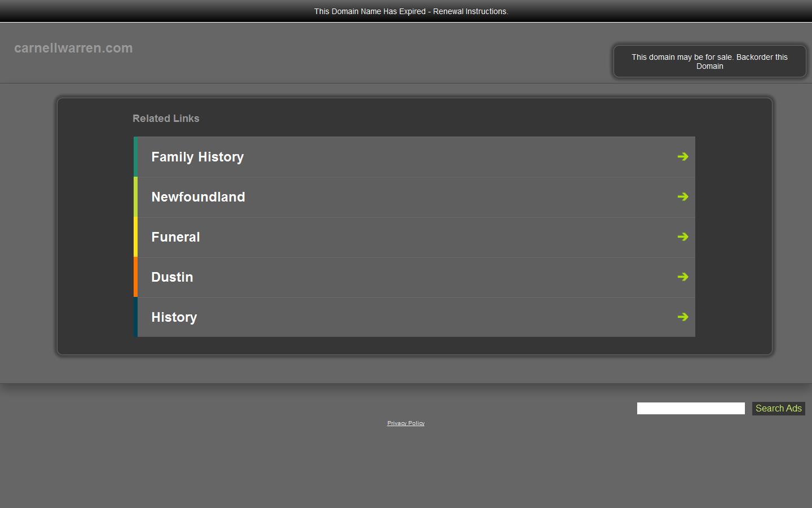Click the teal bar beside Family History
812x508 pixels.
(136, 156)
